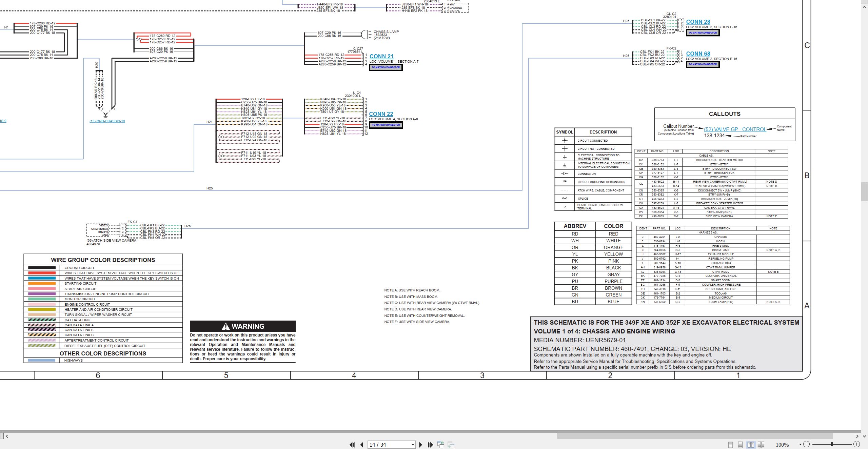Click the zoom in plus icon
868x449 pixels.
856,444
